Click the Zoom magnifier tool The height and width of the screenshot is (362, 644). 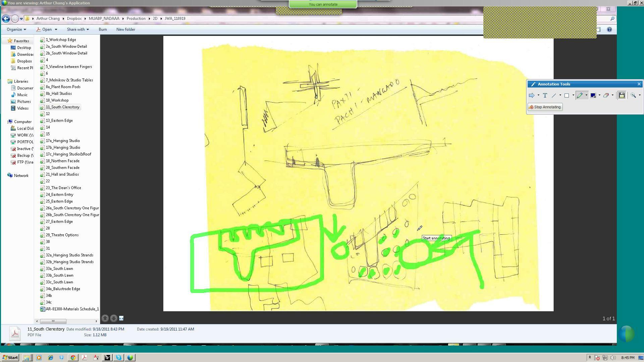(633, 96)
